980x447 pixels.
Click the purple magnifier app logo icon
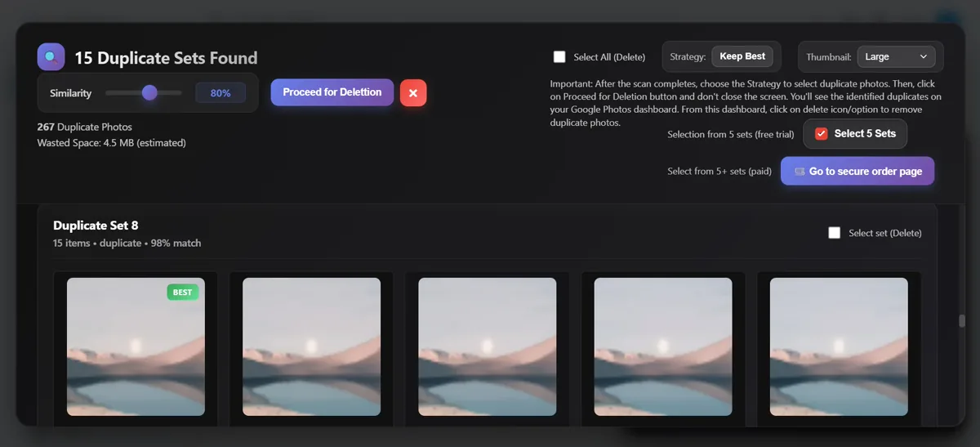[51, 57]
